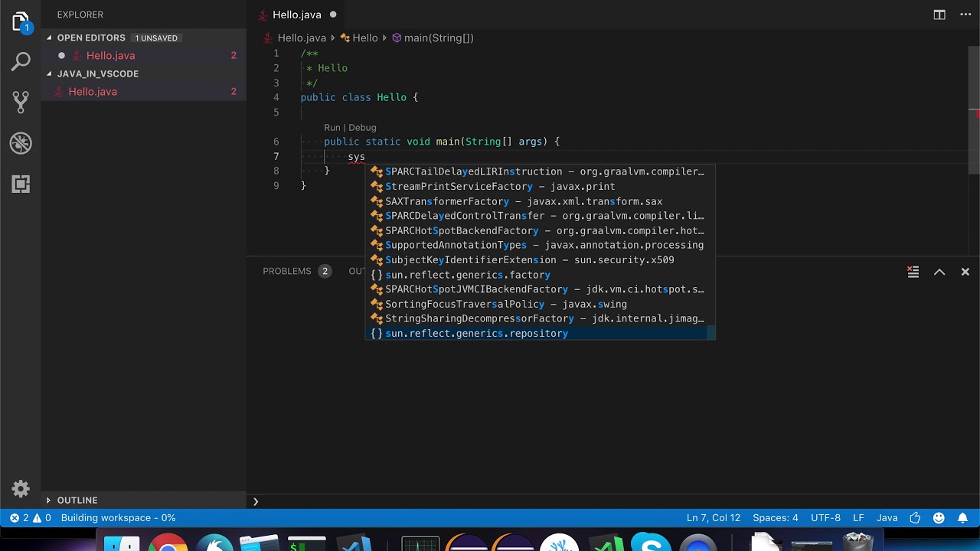Choose sun.reflect.generics.factory suggestion
This screenshot has height=551, width=980.
click(x=540, y=275)
